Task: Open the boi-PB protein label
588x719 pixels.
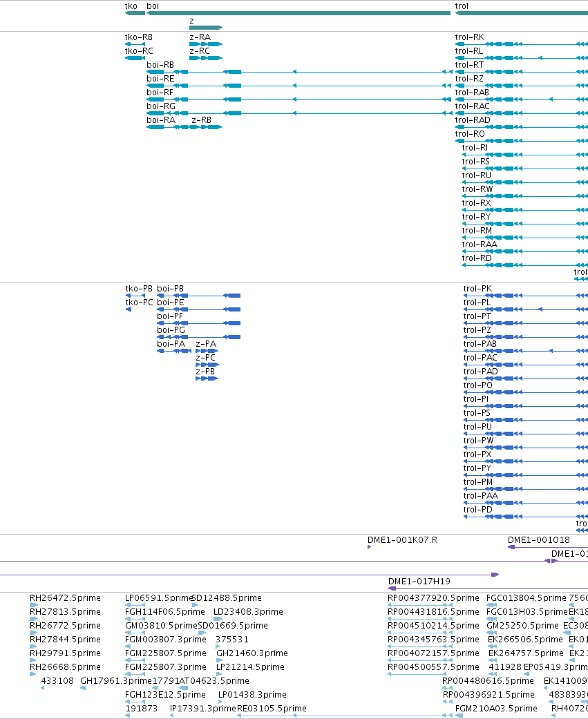Action: point(170,289)
